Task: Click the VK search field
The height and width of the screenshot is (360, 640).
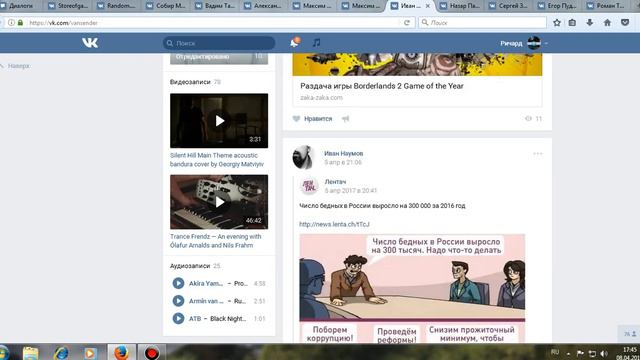Action: click(219, 43)
